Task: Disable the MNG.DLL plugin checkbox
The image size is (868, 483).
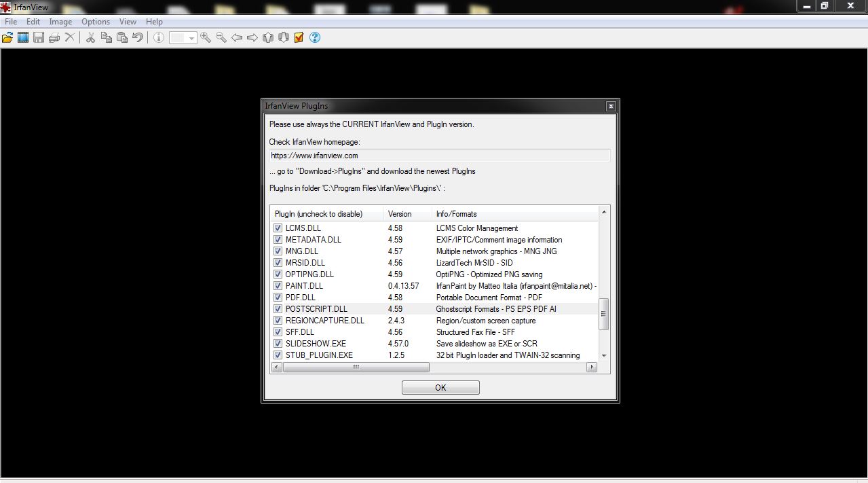Action: (278, 251)
